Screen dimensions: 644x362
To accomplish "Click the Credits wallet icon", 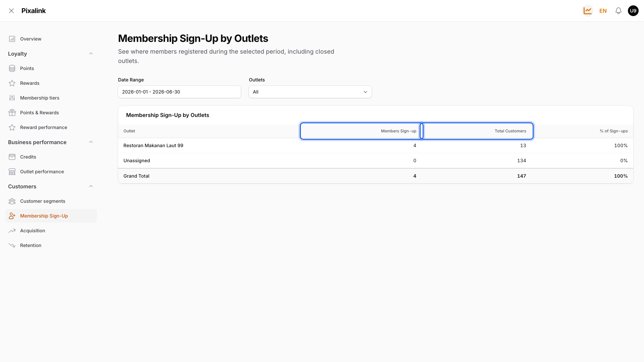I will click(x=12, y=157).
